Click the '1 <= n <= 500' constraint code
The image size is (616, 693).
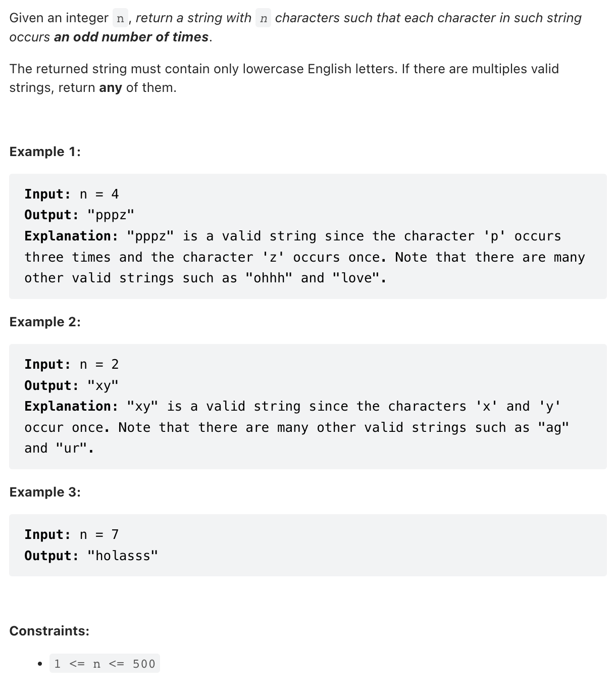click(x=105, y=664)
